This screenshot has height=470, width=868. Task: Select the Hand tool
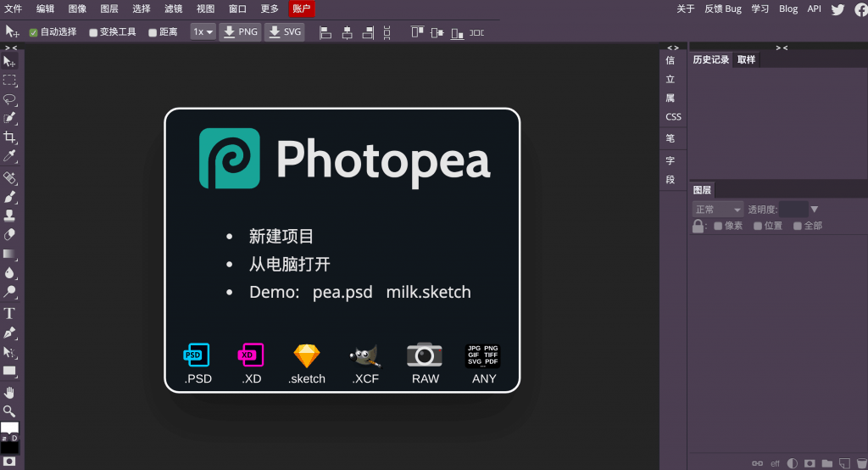[9, 393]
